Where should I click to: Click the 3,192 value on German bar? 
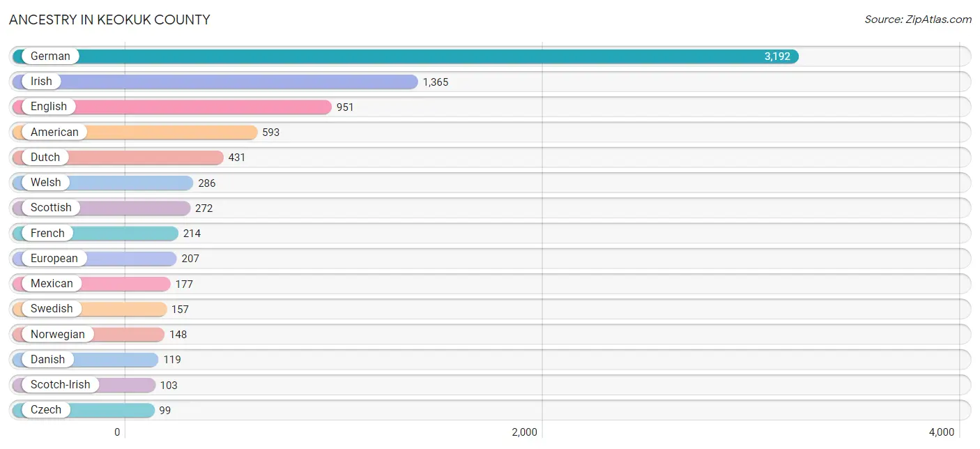point(777,56)
